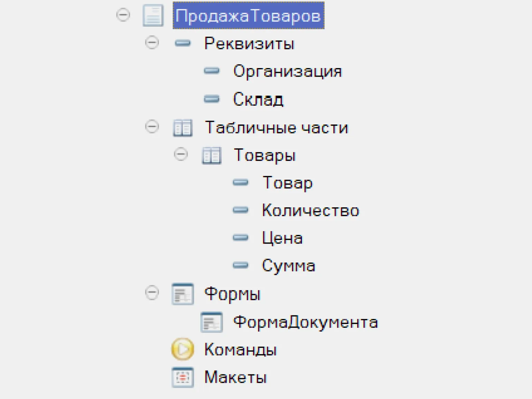Select the ФормаДокумента label
The height and width of the screenshot is (399, 532).
coord(305,322)
